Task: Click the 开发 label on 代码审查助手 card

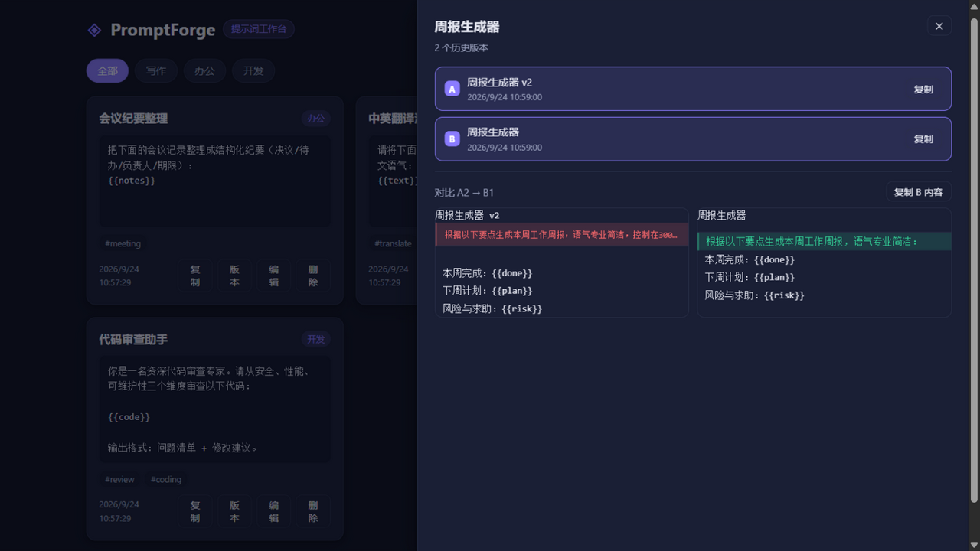Action: click(x=315, y=339)
